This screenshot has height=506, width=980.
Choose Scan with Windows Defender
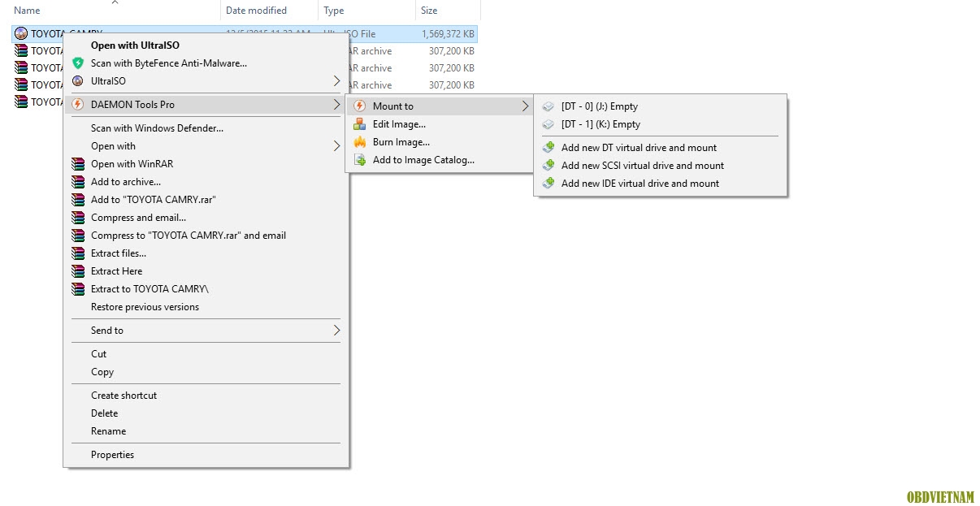157,128
